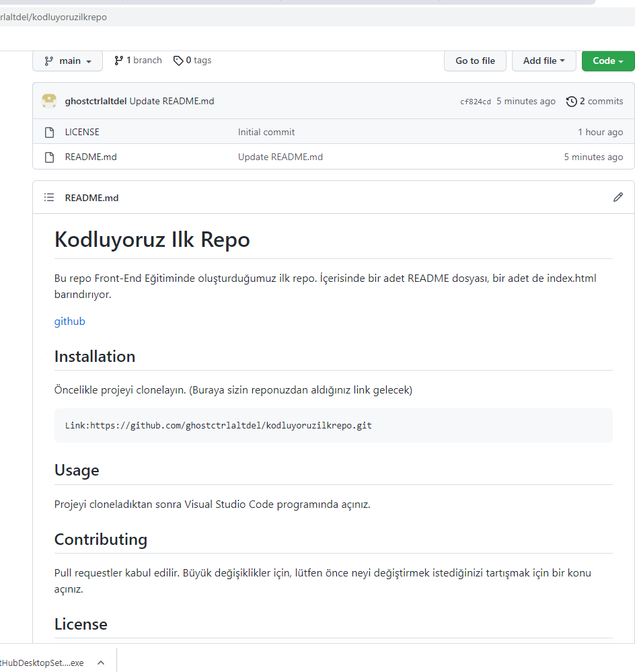Click 5 minutes ago in README.md row
This screenshot has width=635, height=672.
[x=593, y=157]
